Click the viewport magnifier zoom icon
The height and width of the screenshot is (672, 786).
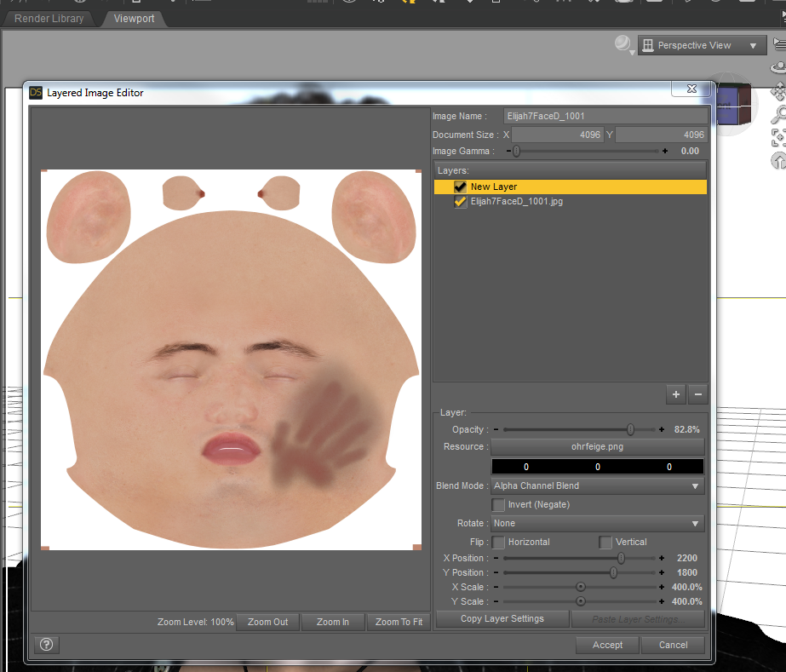click(x=778, y=115)
